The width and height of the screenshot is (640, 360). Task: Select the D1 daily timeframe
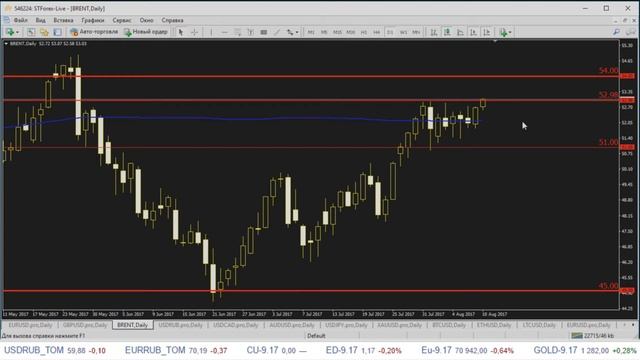(390, 32)
